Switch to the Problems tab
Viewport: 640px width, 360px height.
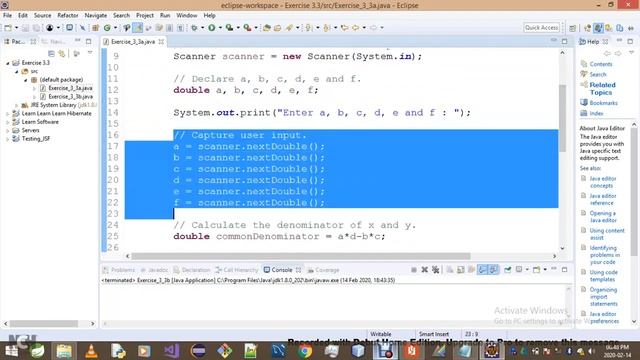pos(119,270)
